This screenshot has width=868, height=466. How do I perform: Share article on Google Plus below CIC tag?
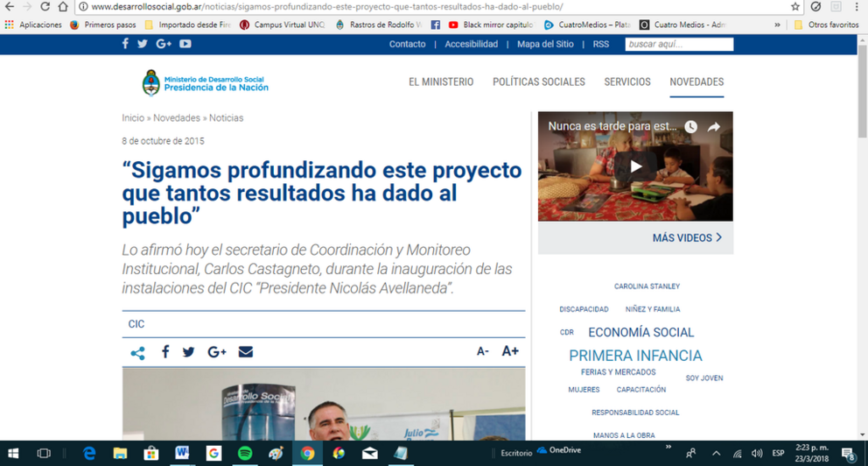pos(216,352)
